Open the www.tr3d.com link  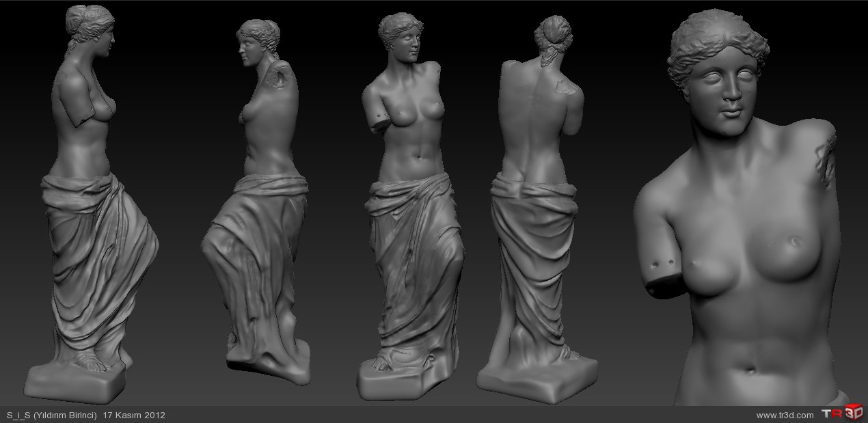click(x=785, y=415)
